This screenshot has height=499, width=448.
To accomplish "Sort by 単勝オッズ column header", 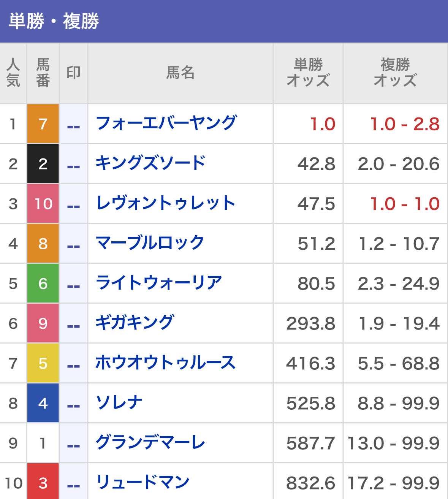I will pos(308,73).
